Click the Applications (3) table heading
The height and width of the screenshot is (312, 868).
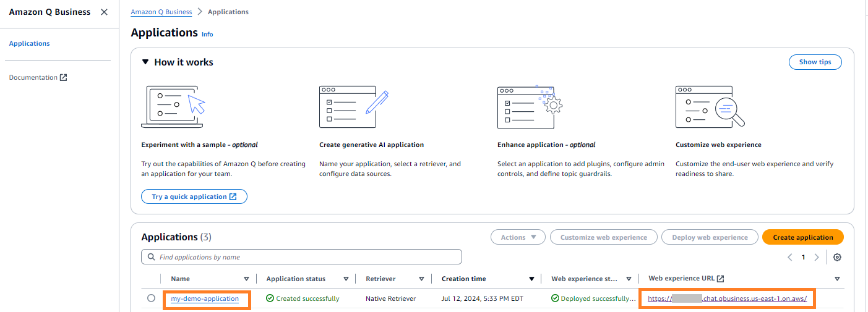point(176,237)
